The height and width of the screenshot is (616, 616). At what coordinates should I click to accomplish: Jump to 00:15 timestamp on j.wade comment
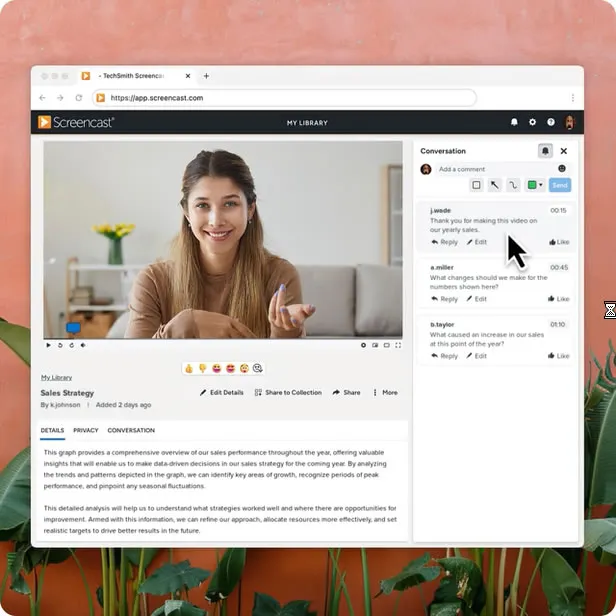click(558, 211)
